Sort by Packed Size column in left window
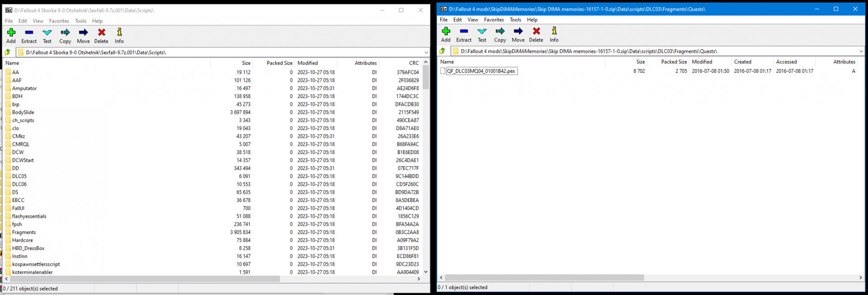The image size is (868, 295). (x=279, y=63)
